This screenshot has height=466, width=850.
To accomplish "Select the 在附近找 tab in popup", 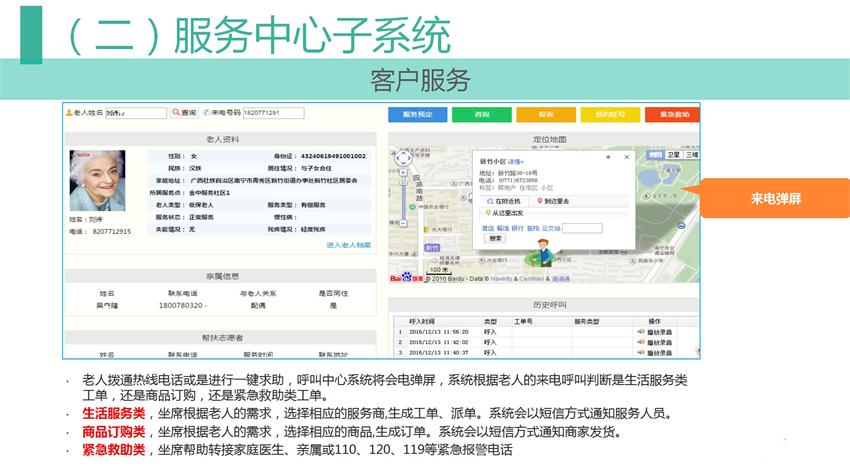I will [x=503, y=201].
